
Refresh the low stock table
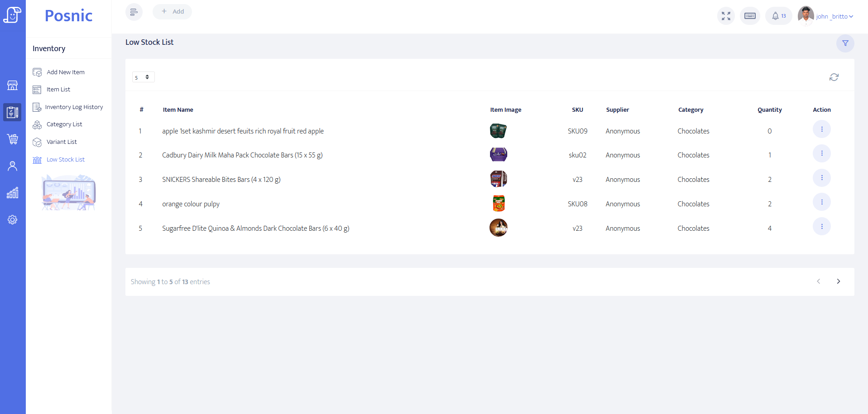[x=834, y=77]
